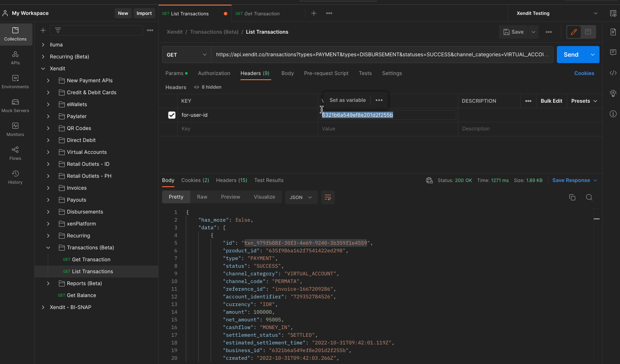Click Bulk Edit for headers
The image size is (620, 364).
coord(551,101)
